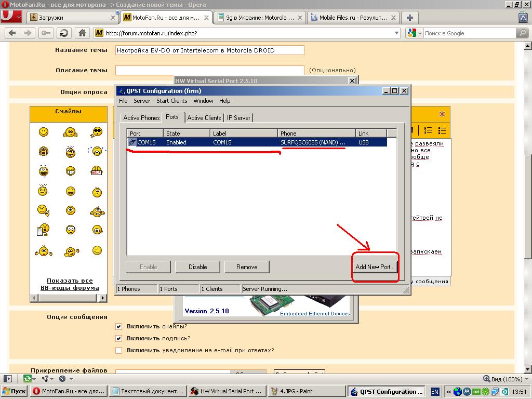Switch to the 'Загрузки' browser tab

tap(73, 18)
